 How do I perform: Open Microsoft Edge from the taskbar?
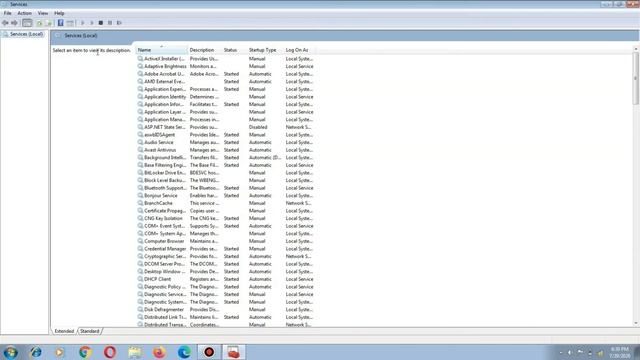pyautogui.click(x=184, y=352)
